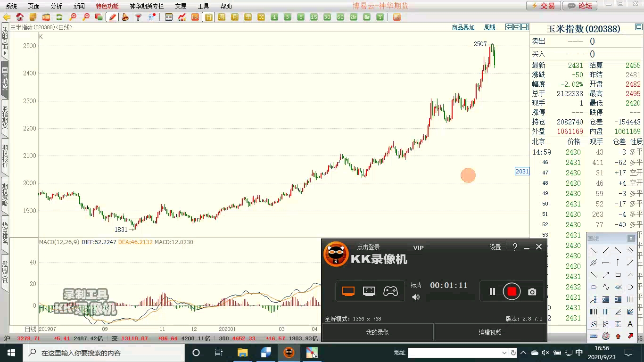Screen dimensions: 644x362
Task: Select the weekly 周 period button
Action: click(x=222, y=17)
